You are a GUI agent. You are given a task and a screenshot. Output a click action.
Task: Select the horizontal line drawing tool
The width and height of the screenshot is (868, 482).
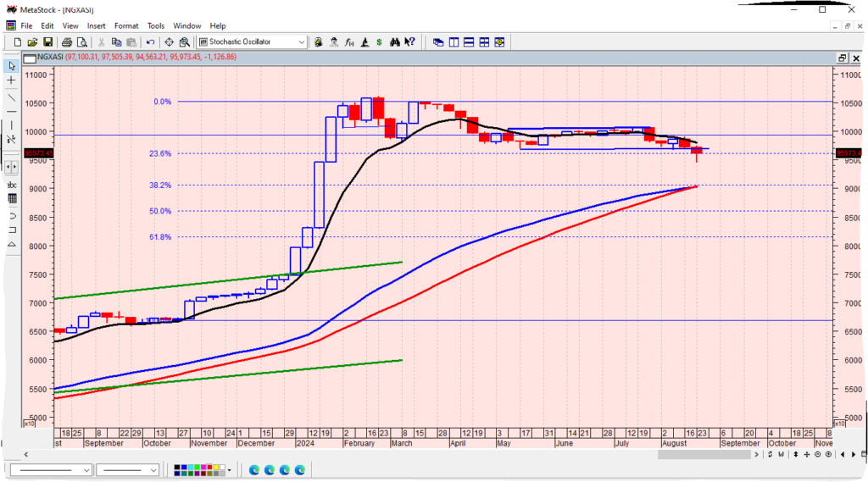coord(11,111)
